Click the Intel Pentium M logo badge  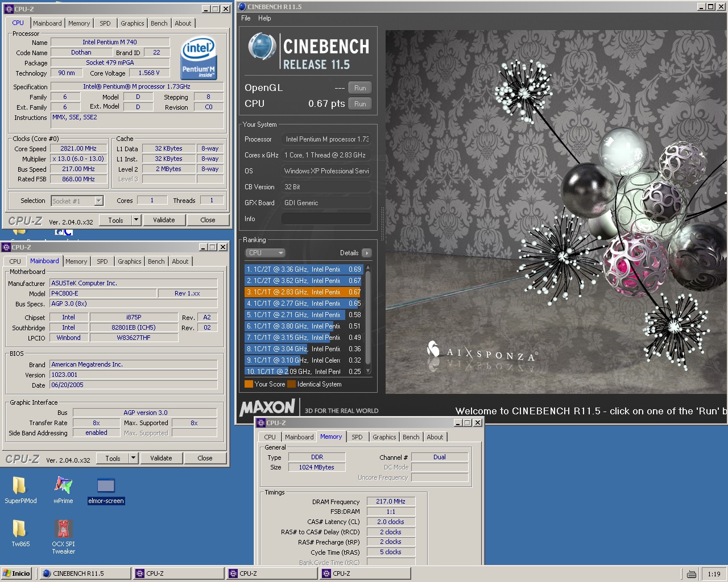pyautogui.click(x=198, y=59)
